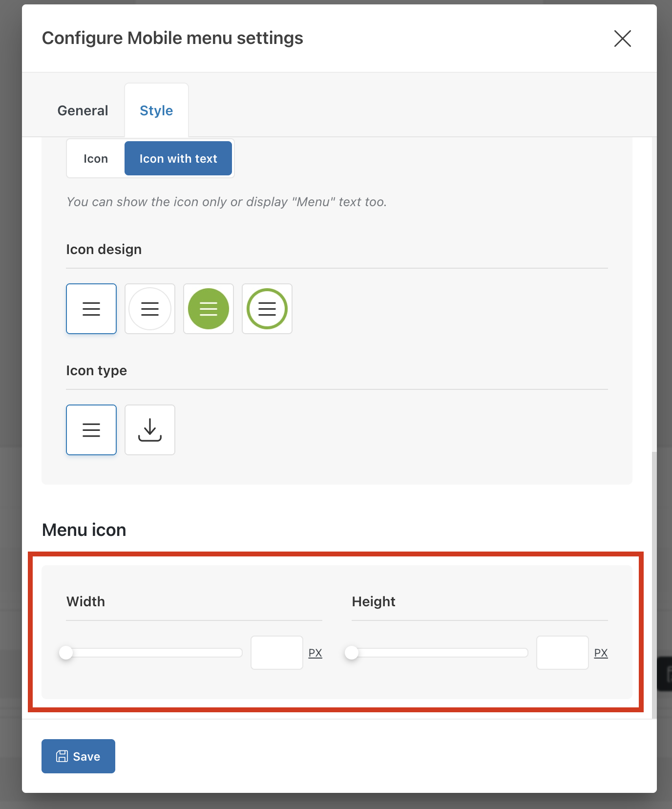Image resolution: width=672 pixels, height=809 pixels.
Task: Click the Width slider handle
Action: [x=66, y=653]
